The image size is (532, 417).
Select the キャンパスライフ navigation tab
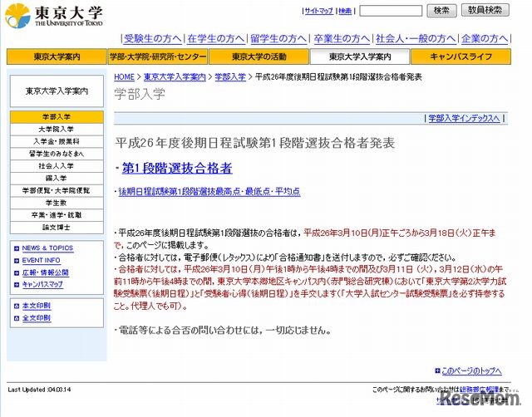[461, 56]
